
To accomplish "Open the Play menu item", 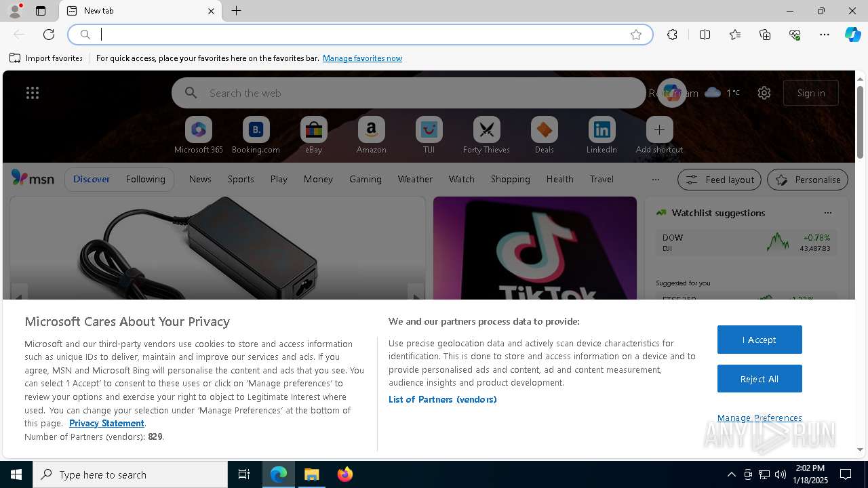I will tap(279, 179).
